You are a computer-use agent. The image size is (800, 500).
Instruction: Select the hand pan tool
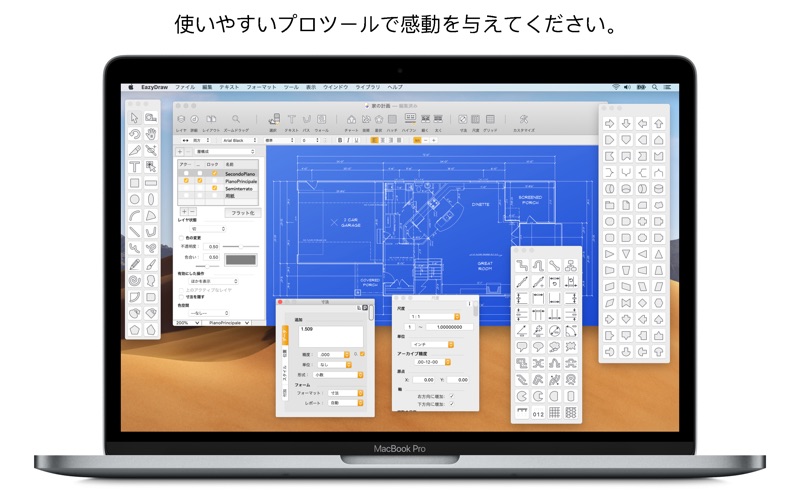(151, 134)
